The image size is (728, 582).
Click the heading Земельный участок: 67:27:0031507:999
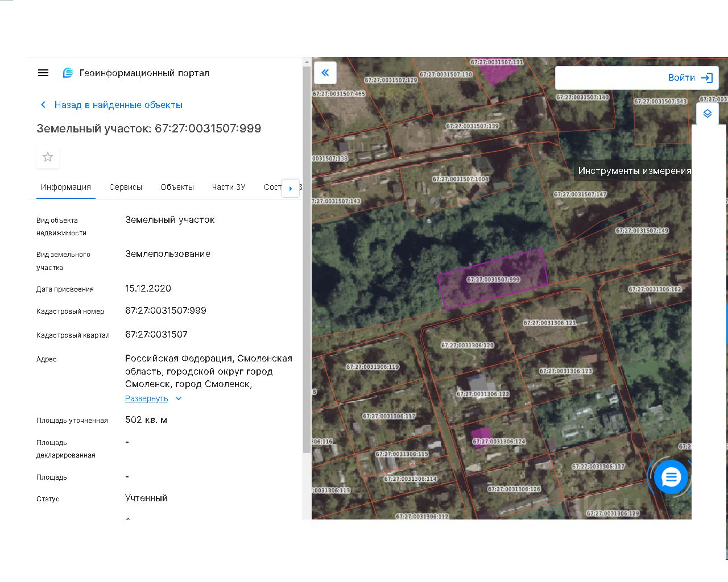149,128
